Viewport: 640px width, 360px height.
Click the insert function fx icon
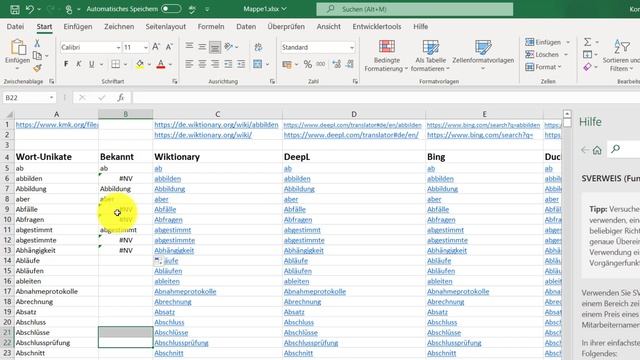coord(120,98)
